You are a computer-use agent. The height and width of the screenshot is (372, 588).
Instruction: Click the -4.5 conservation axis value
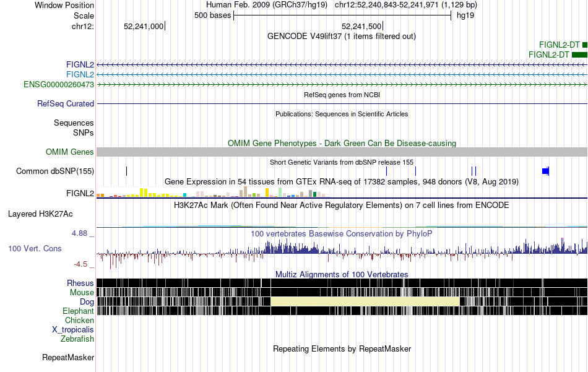point(80,264)
